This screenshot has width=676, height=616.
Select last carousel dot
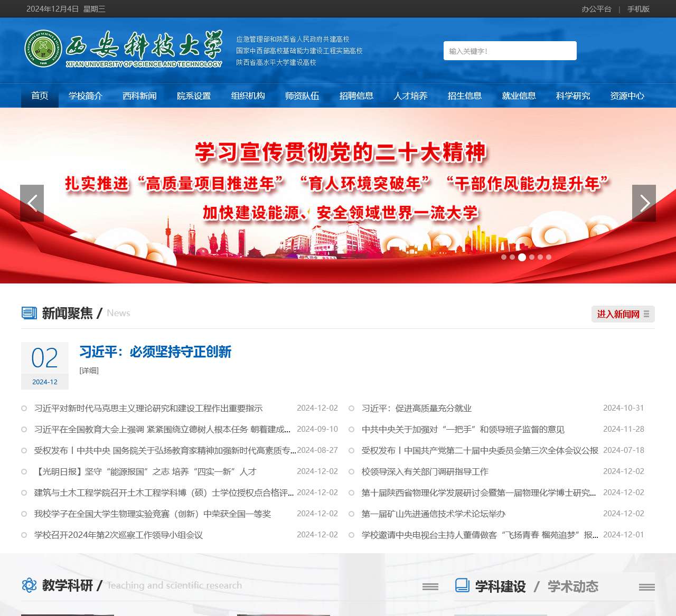[549, 257]
